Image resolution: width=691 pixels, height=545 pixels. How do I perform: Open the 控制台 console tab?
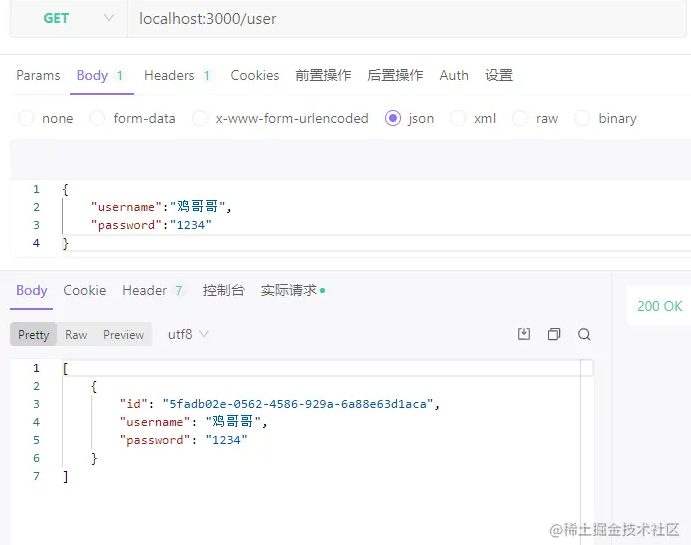coord(223,290)
